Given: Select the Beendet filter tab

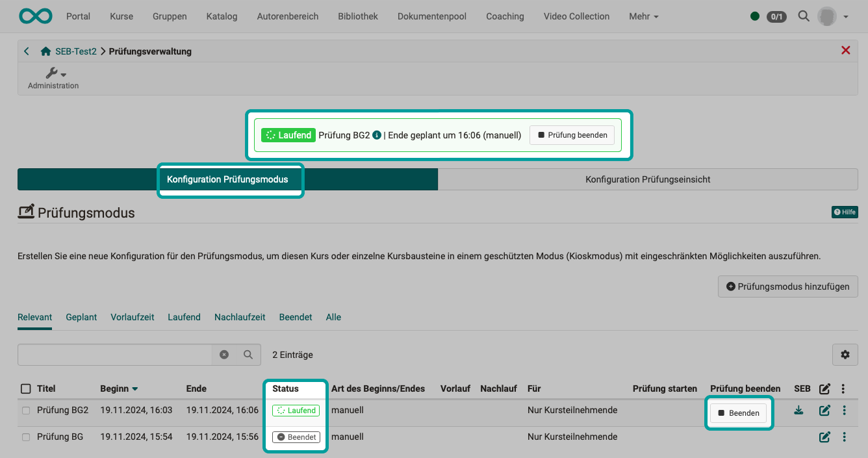Looking at the screenshot, I should pyautogui.click(x=296, y=317).
